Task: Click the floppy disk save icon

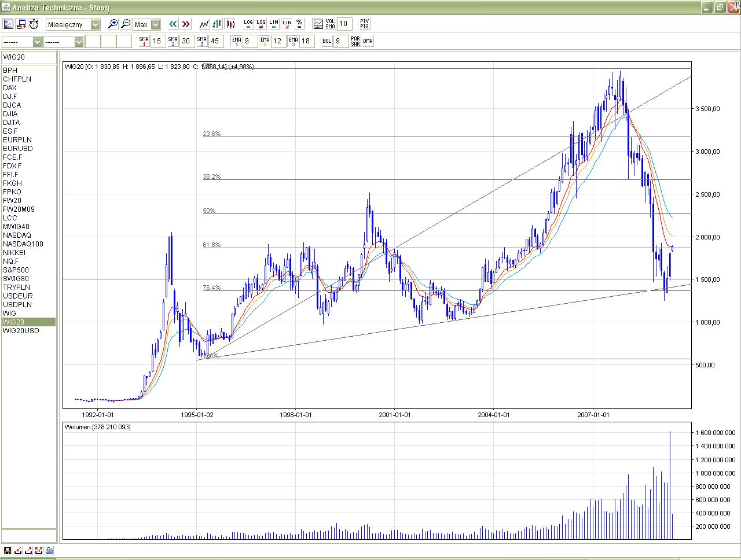Action: pos(8,551)
